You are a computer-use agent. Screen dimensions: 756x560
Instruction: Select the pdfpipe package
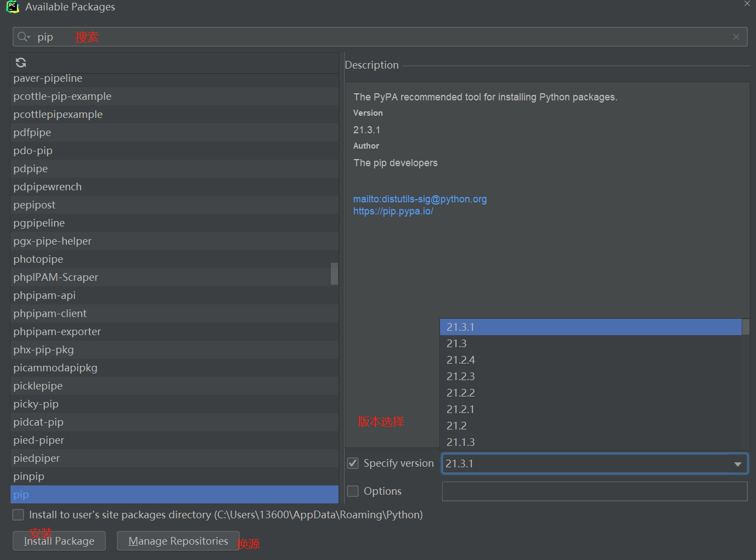point(174,133)
